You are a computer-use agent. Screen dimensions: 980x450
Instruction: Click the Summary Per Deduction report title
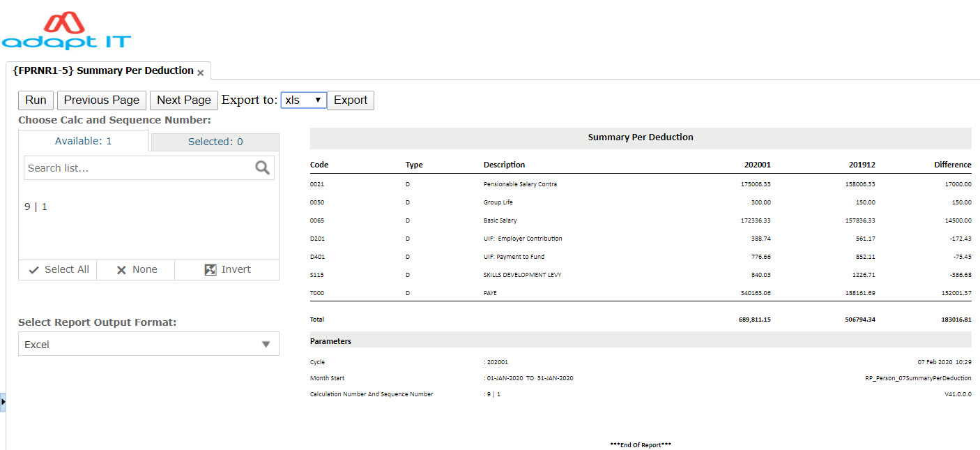point(641,137)
